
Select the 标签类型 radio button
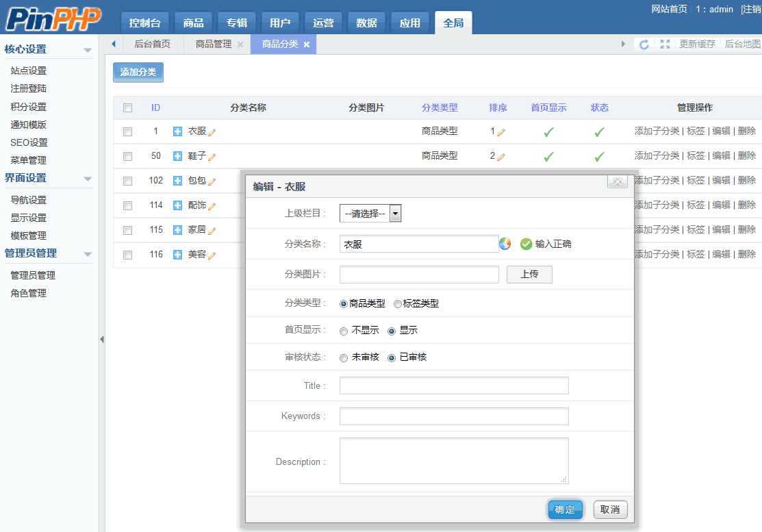pyautogui.click(x=398, y=304)
